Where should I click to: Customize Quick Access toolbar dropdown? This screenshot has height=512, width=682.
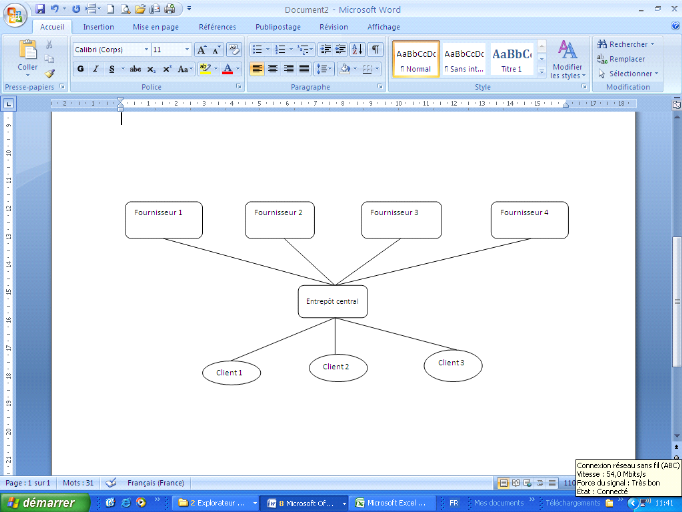189,9
